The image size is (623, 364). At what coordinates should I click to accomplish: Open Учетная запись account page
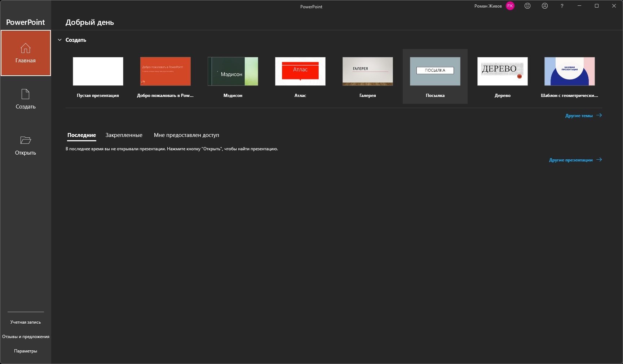point(26,322)
